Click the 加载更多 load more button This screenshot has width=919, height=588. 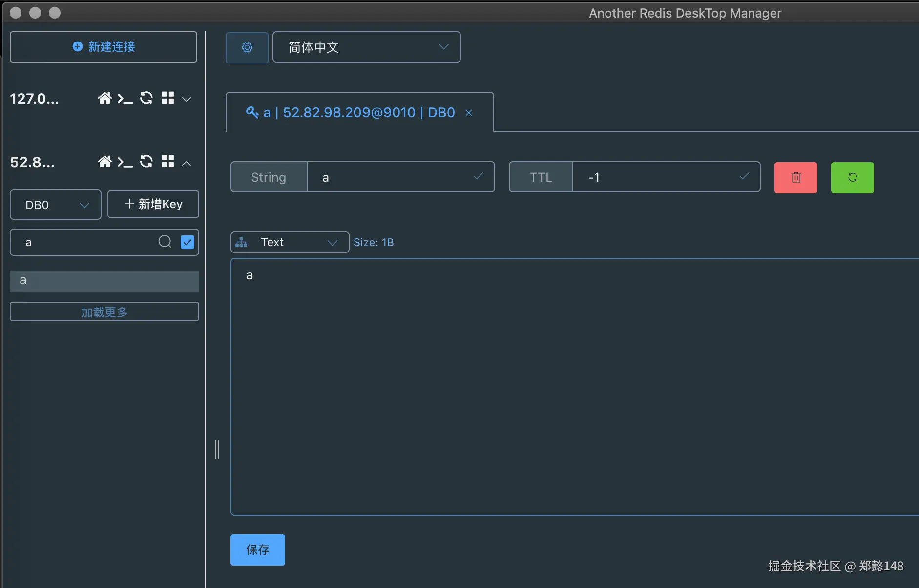click(104, 312)
